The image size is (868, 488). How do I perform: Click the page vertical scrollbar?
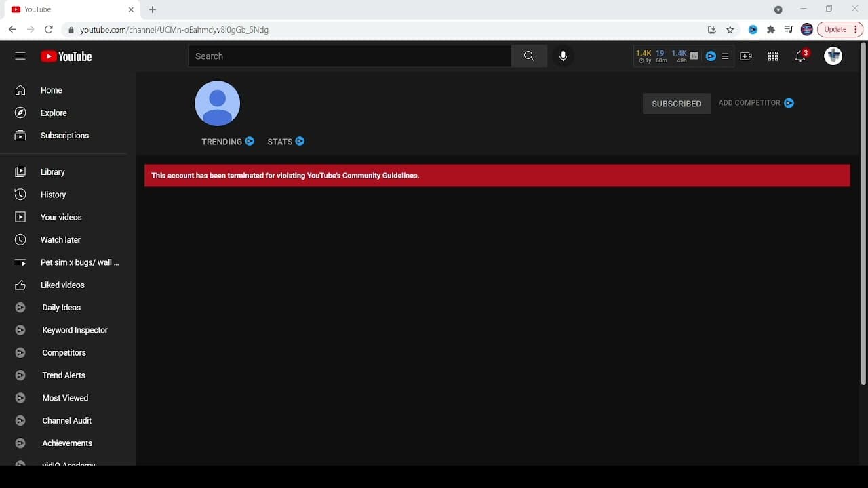(863, 213)
